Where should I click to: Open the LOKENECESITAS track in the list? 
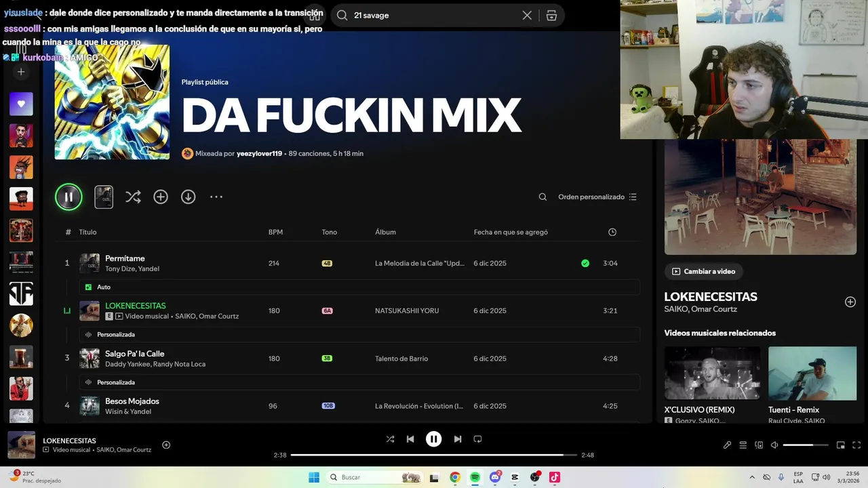[136, 306]
